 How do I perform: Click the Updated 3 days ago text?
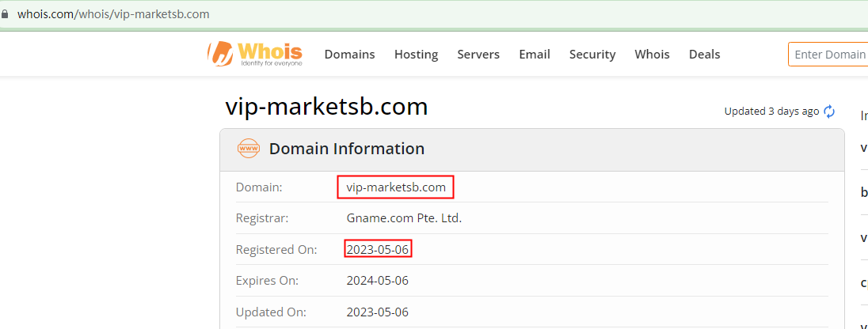pyautogui.click(x=771, y=112)
